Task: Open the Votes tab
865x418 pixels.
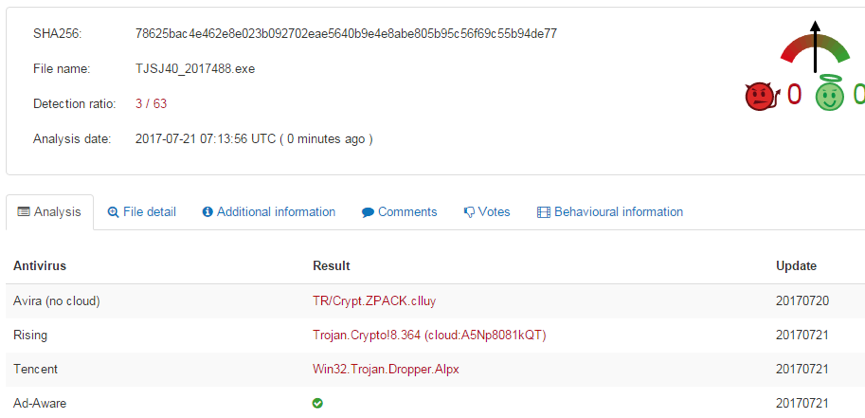Action: pos(487,212)
